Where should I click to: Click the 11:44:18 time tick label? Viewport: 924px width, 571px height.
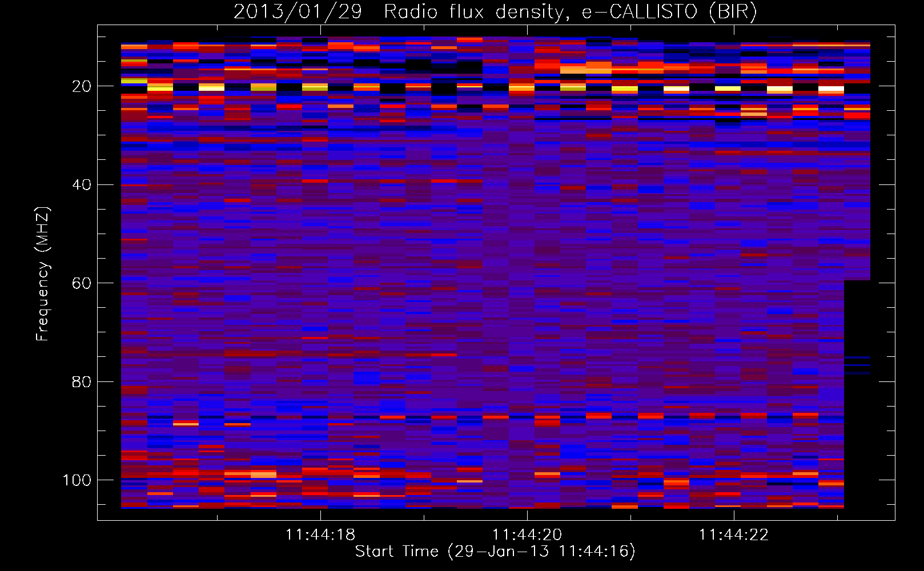[x=320, y=535]
